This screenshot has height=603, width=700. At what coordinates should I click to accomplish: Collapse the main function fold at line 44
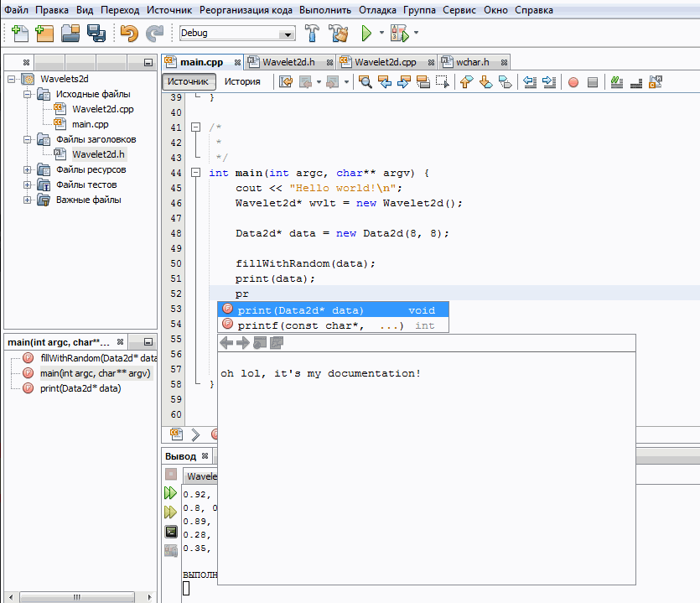coord(195,173)
